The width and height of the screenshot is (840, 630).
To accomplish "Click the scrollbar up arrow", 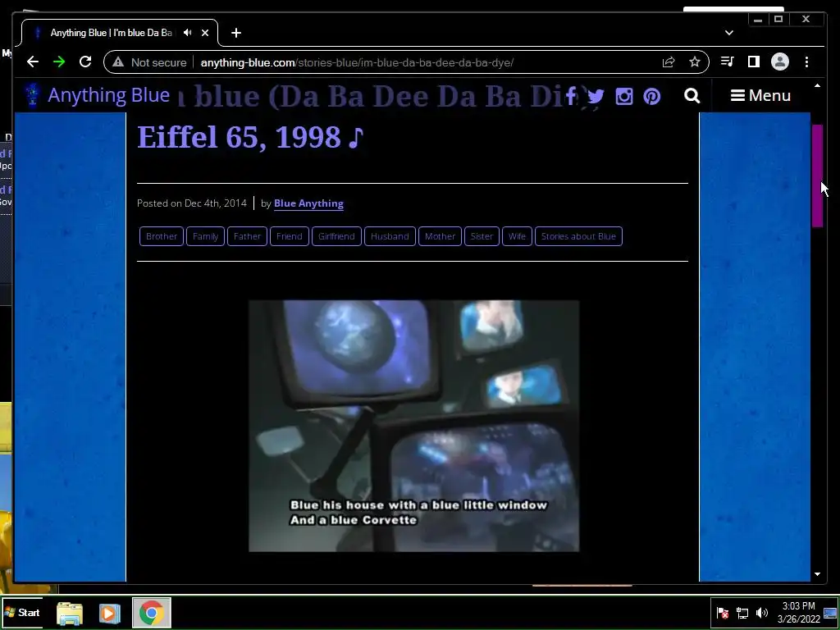I will (x=818, y=85).
